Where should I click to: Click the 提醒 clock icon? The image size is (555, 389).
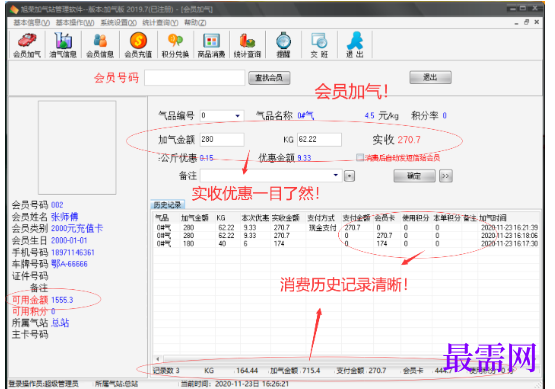tap(284, 45)
